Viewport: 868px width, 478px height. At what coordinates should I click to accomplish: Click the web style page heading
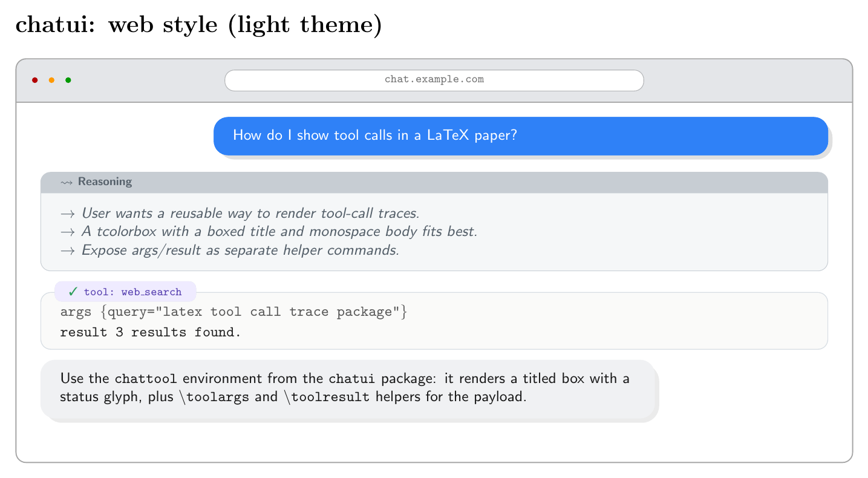[x=198, y=25]
